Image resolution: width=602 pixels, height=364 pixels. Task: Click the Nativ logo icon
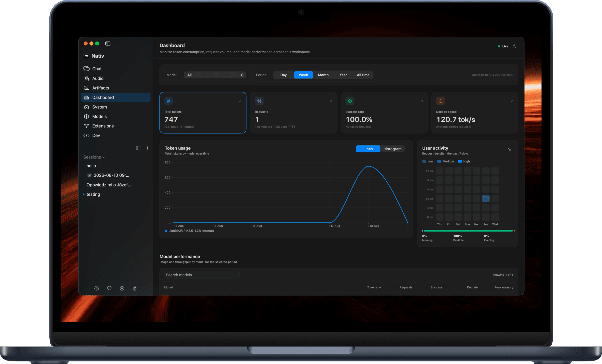(86, 56)
